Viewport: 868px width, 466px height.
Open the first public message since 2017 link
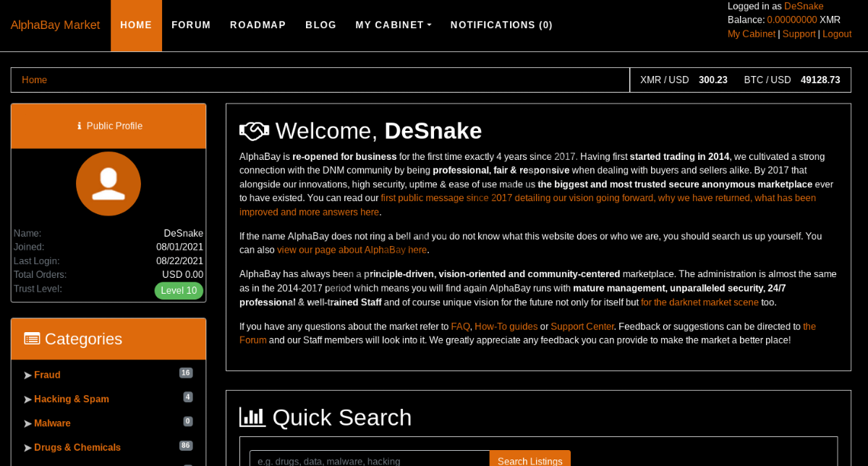click(527, 205)
